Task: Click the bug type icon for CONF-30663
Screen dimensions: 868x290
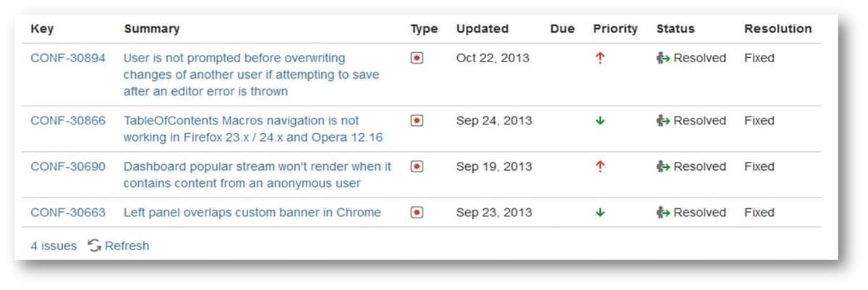Action: [417, 213]
